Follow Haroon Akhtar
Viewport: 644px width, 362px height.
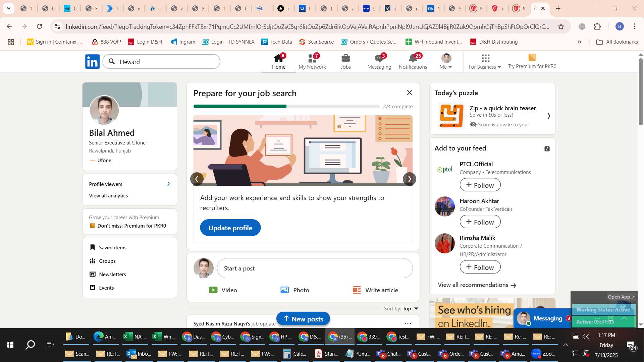click(480, 222)
